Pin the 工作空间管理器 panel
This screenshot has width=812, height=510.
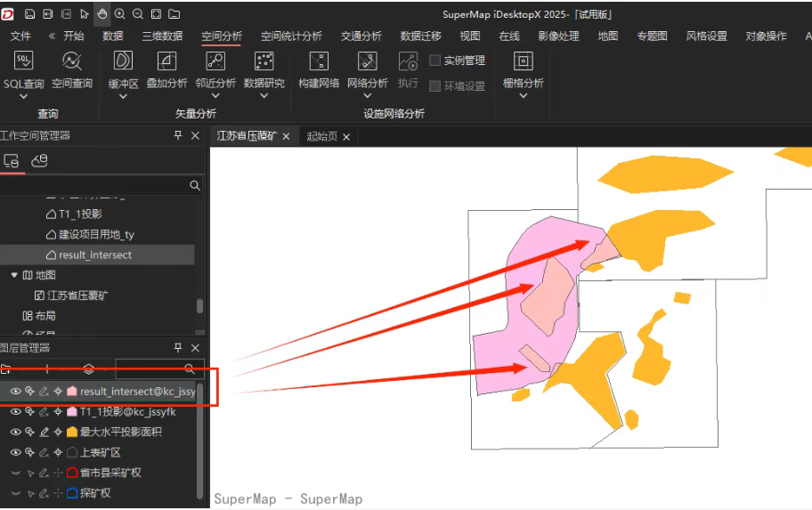click(x=178, y=135)
